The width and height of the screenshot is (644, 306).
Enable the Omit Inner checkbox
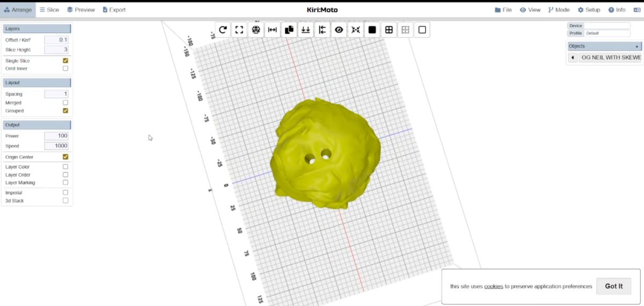point(65,69)
